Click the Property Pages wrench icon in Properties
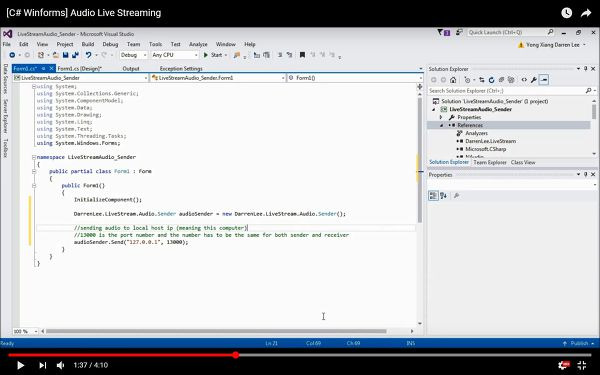 click(x=456, y=196)
